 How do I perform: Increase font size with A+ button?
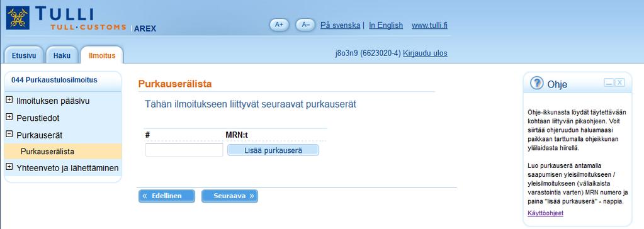[x=280, y=25]
